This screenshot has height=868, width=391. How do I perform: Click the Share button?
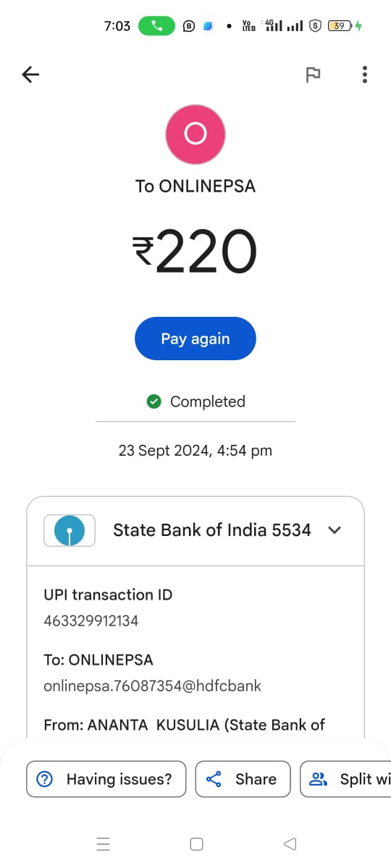coord(243,779)
